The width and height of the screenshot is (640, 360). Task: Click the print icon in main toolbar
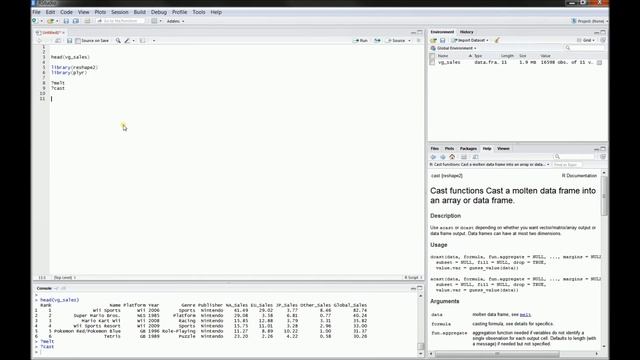[x=87, y=21]
